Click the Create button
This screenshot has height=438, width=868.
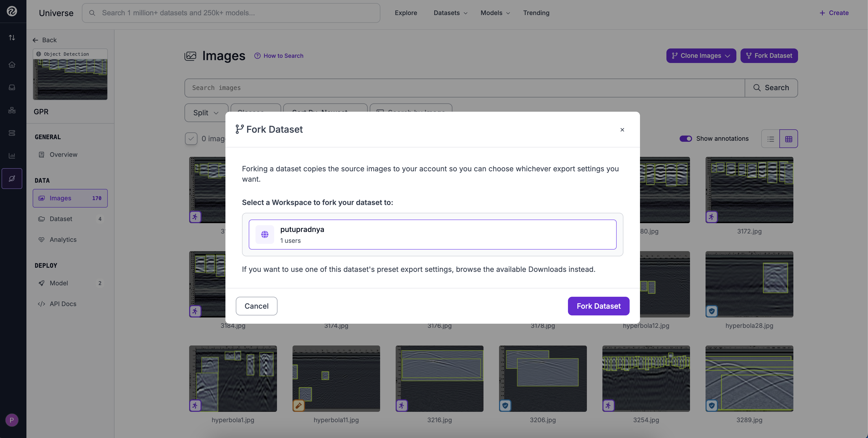[834, 13]
